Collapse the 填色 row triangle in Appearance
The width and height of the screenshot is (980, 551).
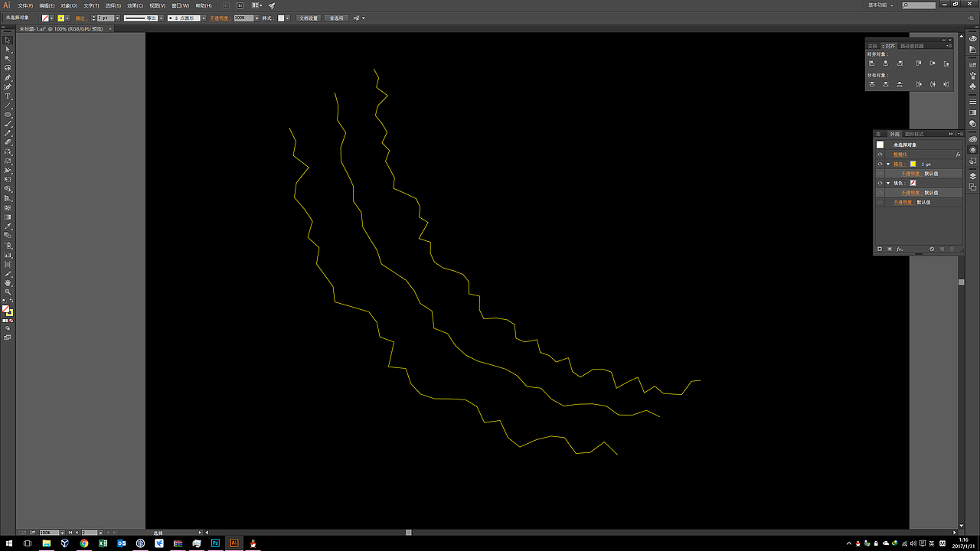[x=888, y=183]
